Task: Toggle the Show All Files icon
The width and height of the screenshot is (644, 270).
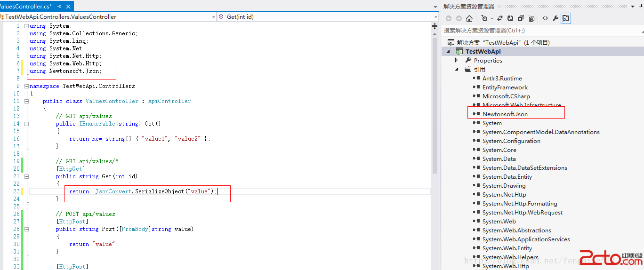Action: [x=531, y=18]
